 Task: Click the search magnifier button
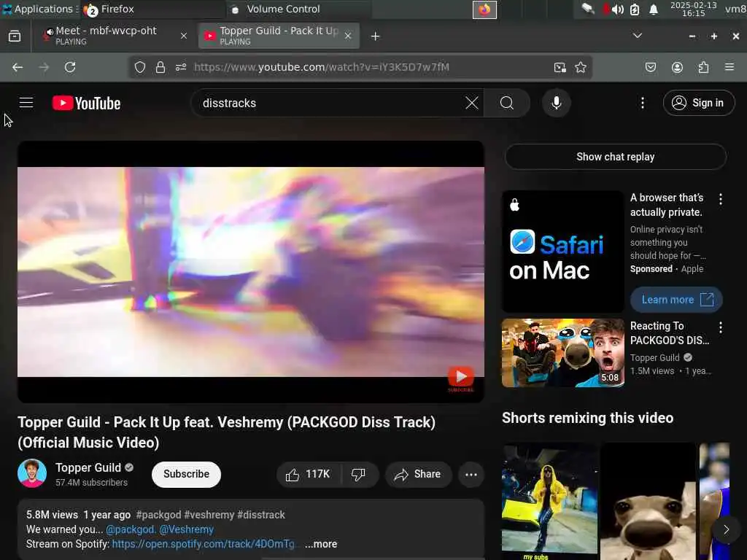507,103
